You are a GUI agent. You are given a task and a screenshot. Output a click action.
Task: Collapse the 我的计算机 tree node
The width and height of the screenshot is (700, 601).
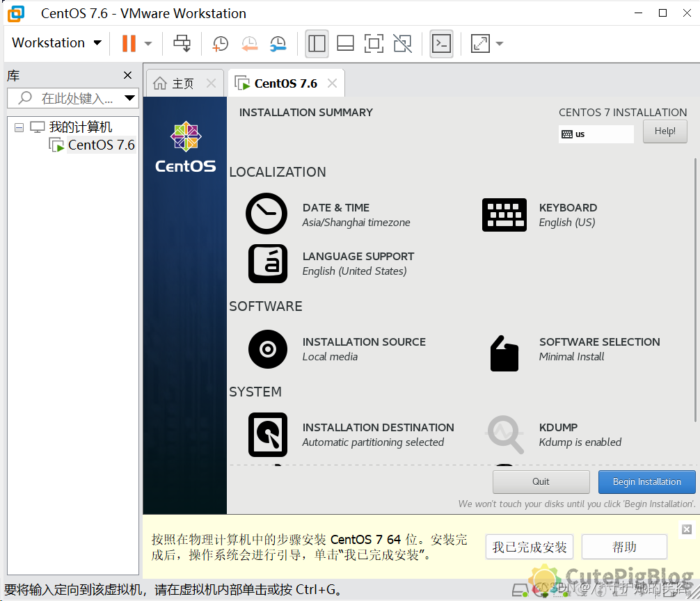click(x=19, y=127)
